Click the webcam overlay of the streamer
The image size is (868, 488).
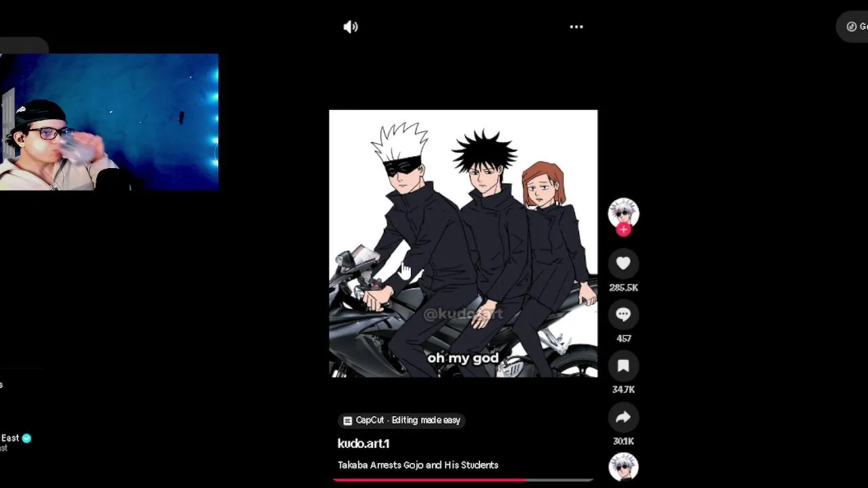click(x=109, y=122)
